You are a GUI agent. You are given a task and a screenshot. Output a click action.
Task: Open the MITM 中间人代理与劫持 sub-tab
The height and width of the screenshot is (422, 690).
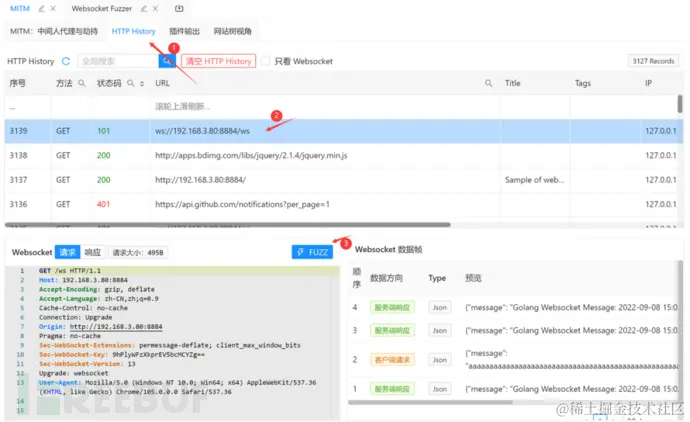pos(54,31)
